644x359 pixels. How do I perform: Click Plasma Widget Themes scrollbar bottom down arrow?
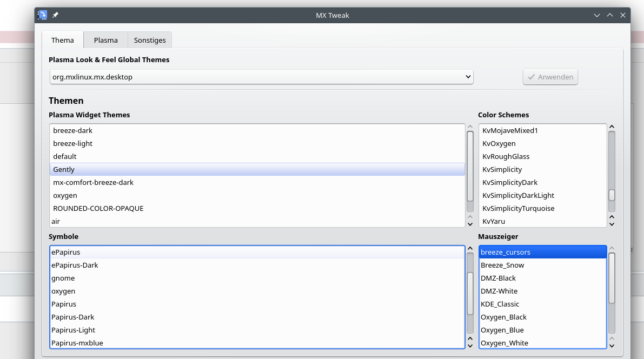click(x=470, y=224)
